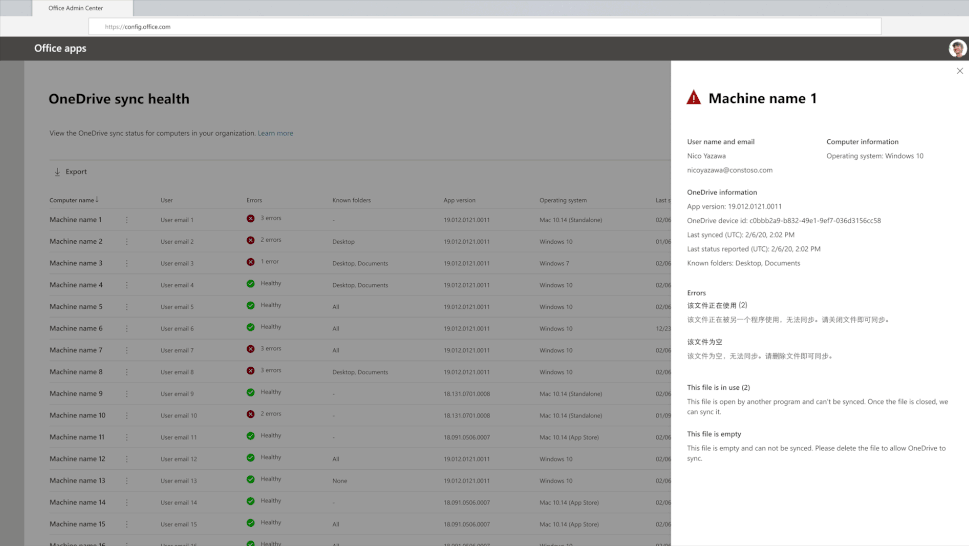Click the user profile avatar
The image size is (969, 546).
tap(957, 48)
